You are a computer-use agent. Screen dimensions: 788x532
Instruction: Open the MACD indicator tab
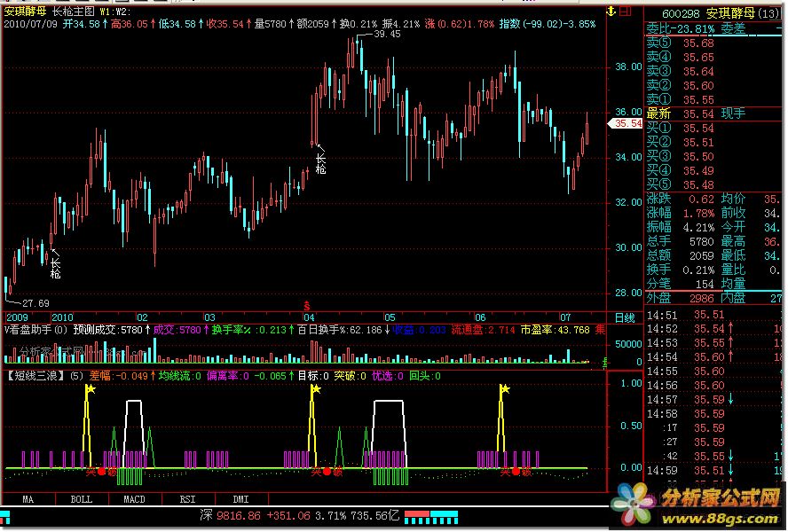click(x=134, y=499)
